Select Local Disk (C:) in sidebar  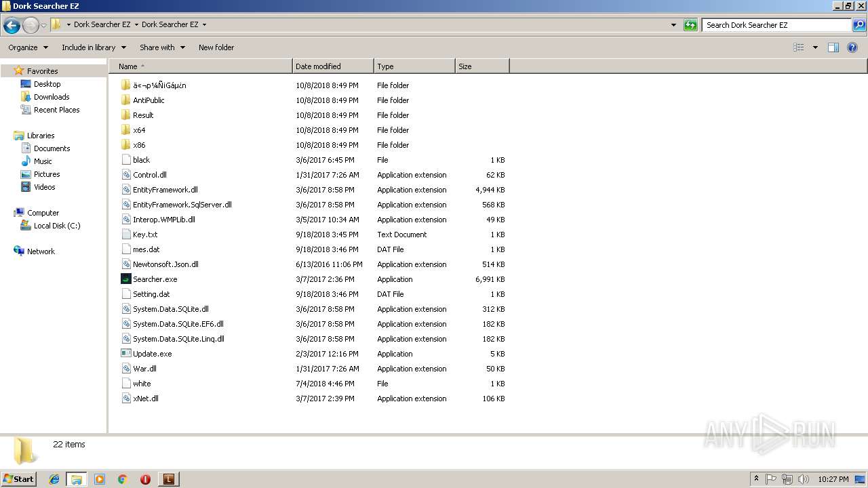57,226
